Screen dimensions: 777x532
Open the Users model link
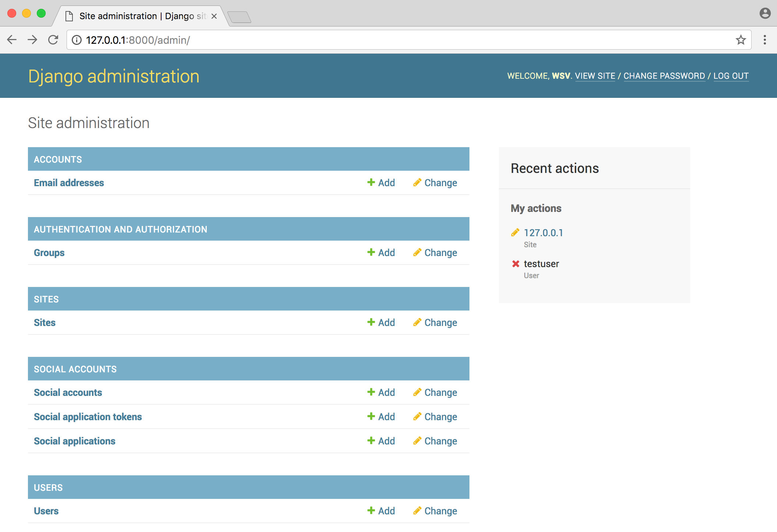(46, 511)
